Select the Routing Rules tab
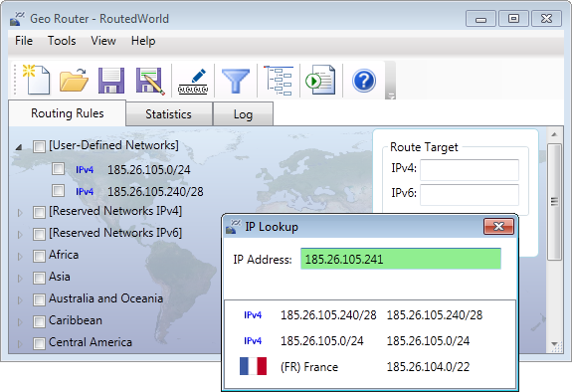The width and height of the screenshot is (572, 392). click(x=68, y=113)
